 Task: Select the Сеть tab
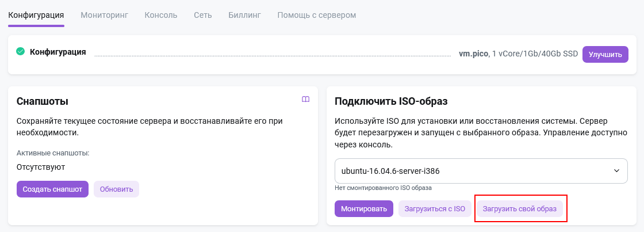click(x=202, y=14)
